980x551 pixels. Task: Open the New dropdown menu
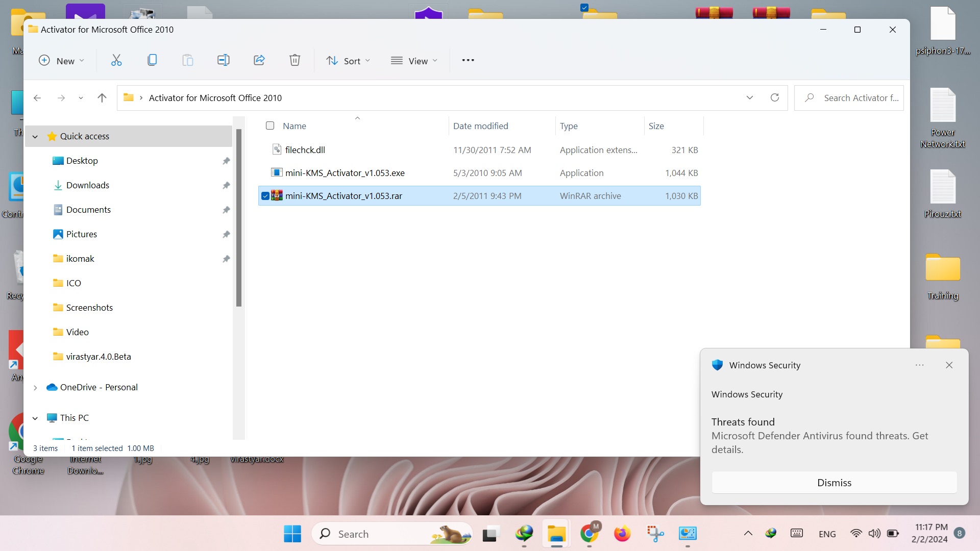(62, 61)
